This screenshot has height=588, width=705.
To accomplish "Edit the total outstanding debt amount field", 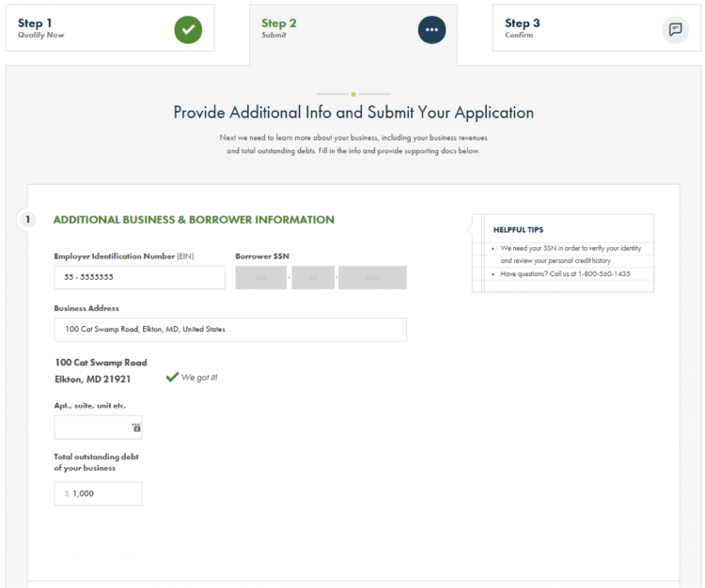I will pyautogui.click(x=102, y=494).
